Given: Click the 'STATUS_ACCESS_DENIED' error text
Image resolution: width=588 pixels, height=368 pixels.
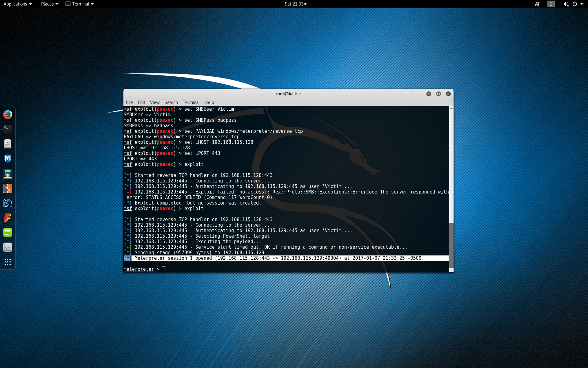Looking at the screenshot, I should click(x=173, y=197).
